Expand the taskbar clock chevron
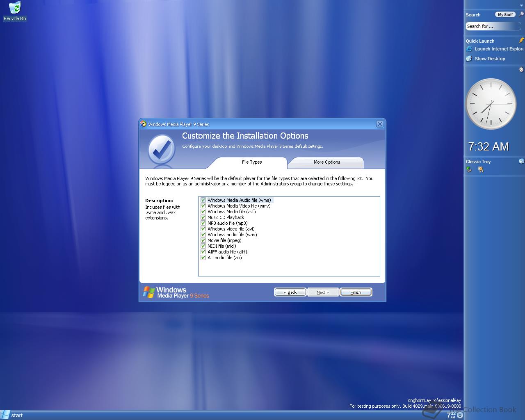525x420 pixels. [x=460, y=415]
